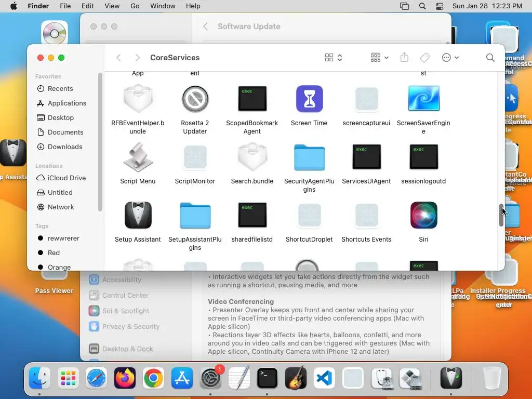Open Safari from the Dock
Screen dimensions: 532x399
click(96, 378)
